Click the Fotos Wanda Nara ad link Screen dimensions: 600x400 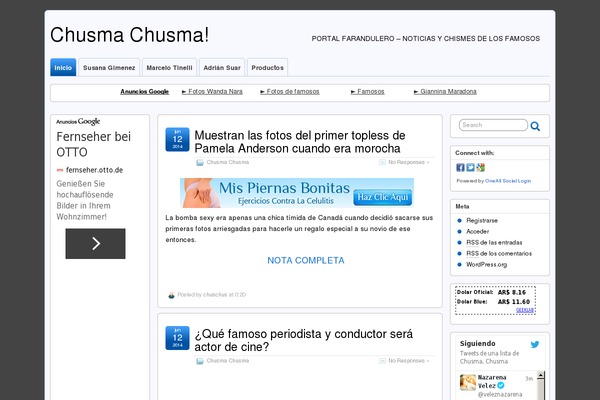[x=212, y=91]
